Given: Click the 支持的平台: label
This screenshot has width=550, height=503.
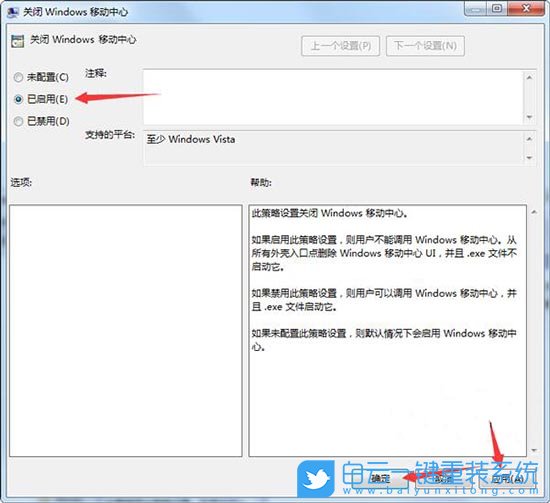Looking at the screenshot, I should pos(110,134).
